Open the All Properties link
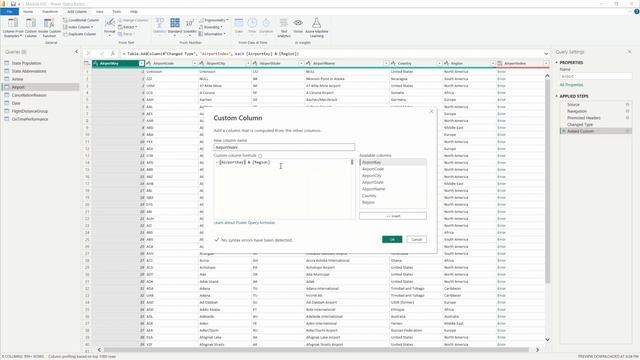This screenshot has width=640, height=360. (x=571, y=84)
